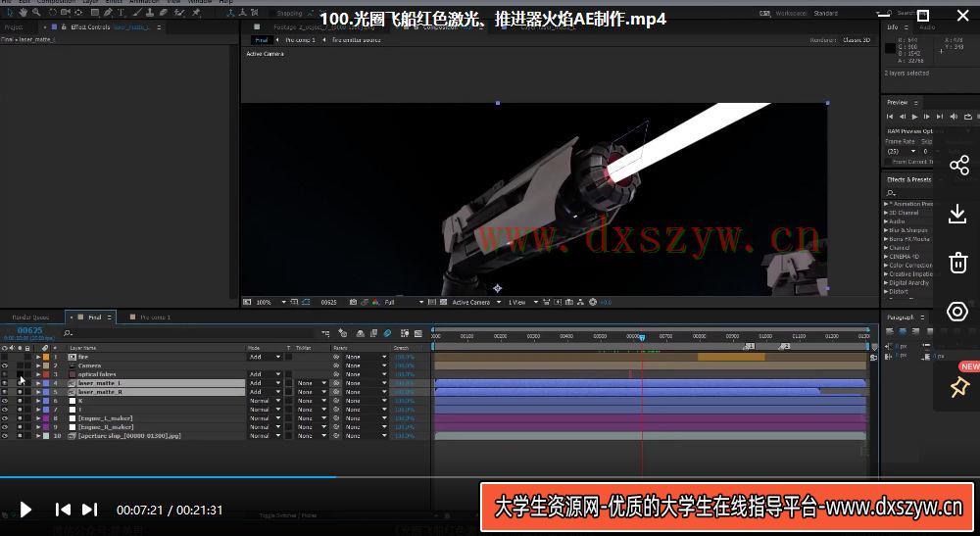Jump to first frame in the Preview panel

[x=890, y=117]
